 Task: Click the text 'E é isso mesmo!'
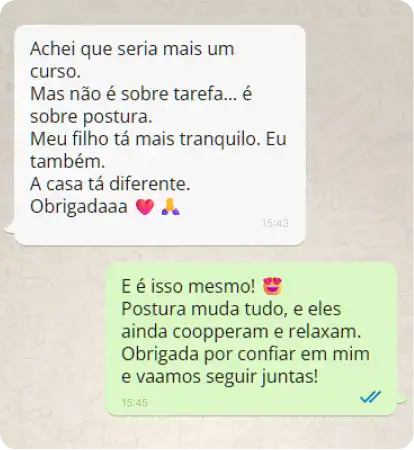coord(188,286)
